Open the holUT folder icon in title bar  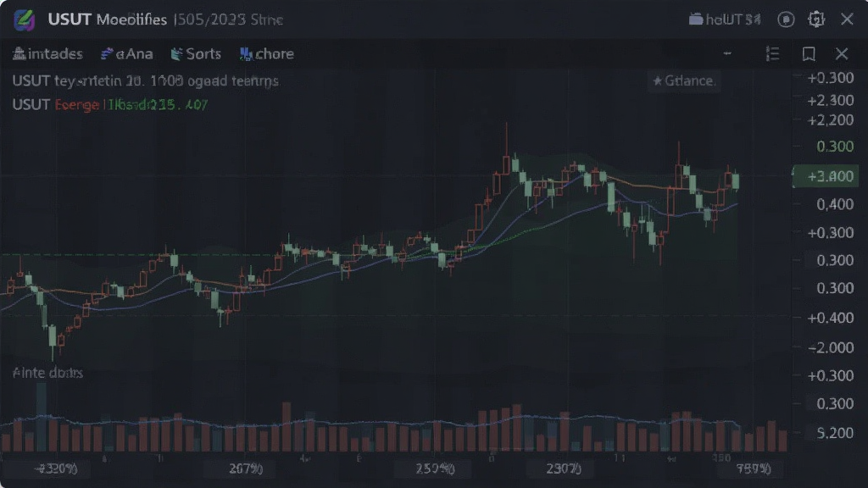pos(696,20)
